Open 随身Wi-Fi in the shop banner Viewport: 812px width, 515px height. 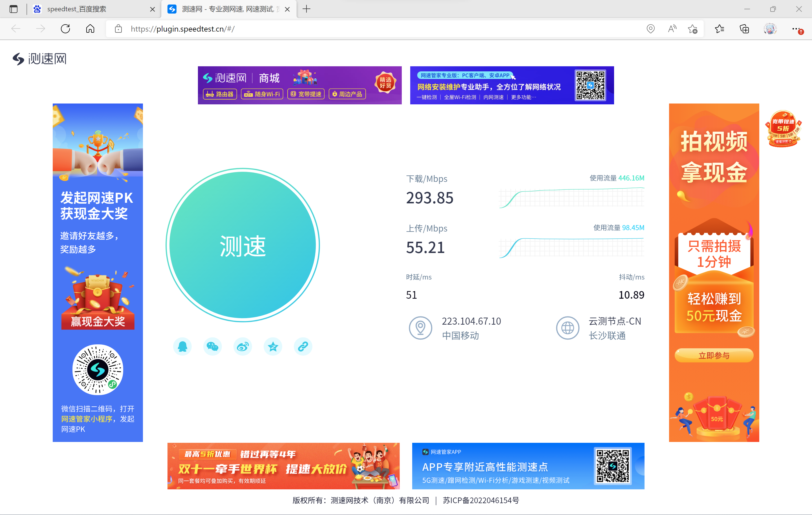(x=262, y=94)
